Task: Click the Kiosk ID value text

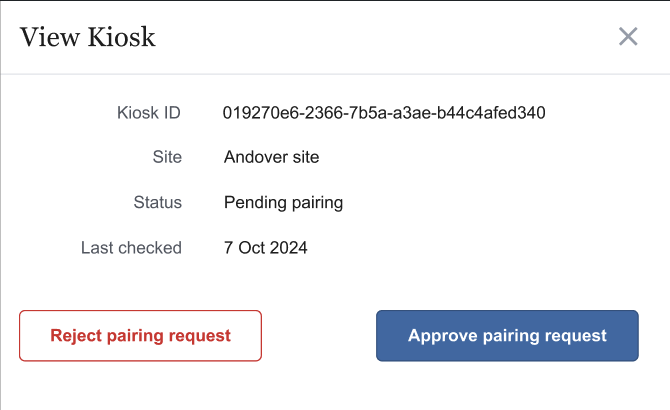Action: click(x=384, y=113)
